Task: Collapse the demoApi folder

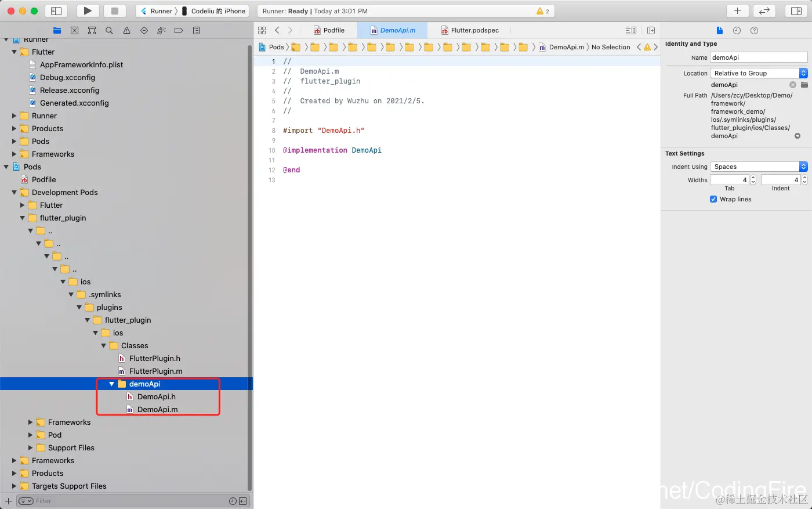Action: 112,384
